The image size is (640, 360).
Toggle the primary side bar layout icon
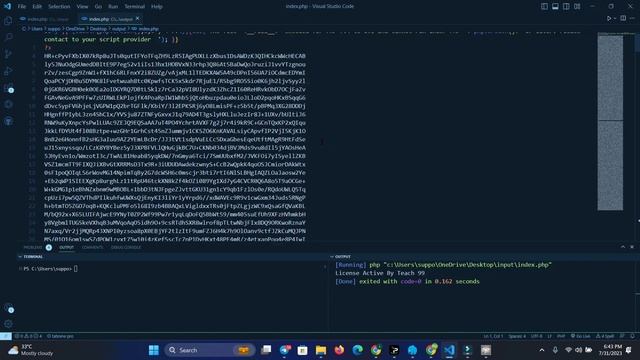[x=544, y=6]
